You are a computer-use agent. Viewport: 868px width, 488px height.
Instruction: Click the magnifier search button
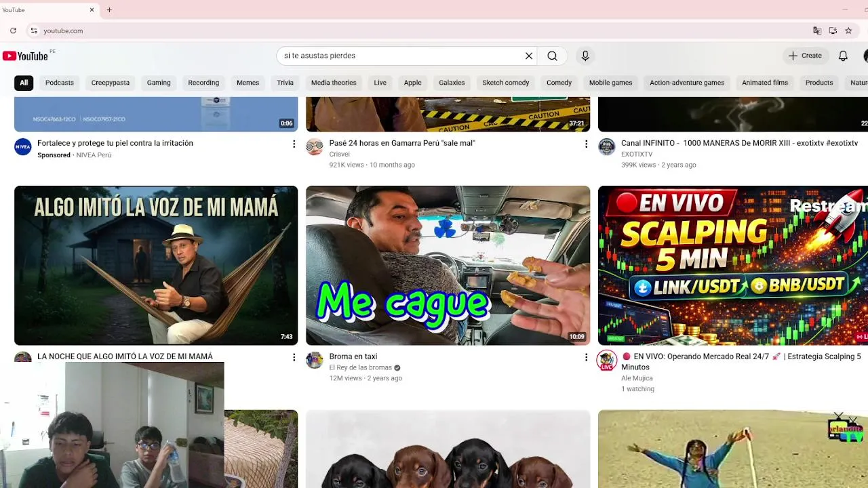pos(553,56)
